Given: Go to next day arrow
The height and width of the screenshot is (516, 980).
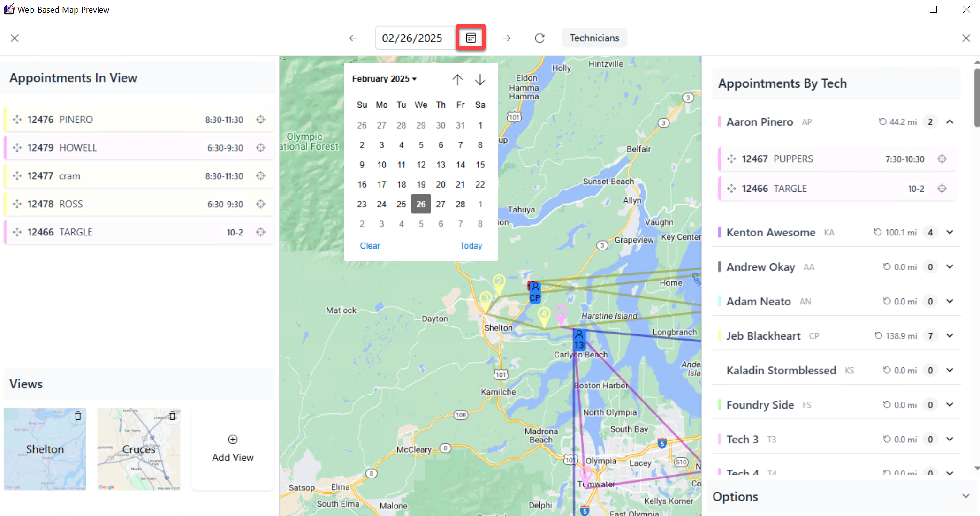Looking at the screenshot, I should tap(507, 38).
